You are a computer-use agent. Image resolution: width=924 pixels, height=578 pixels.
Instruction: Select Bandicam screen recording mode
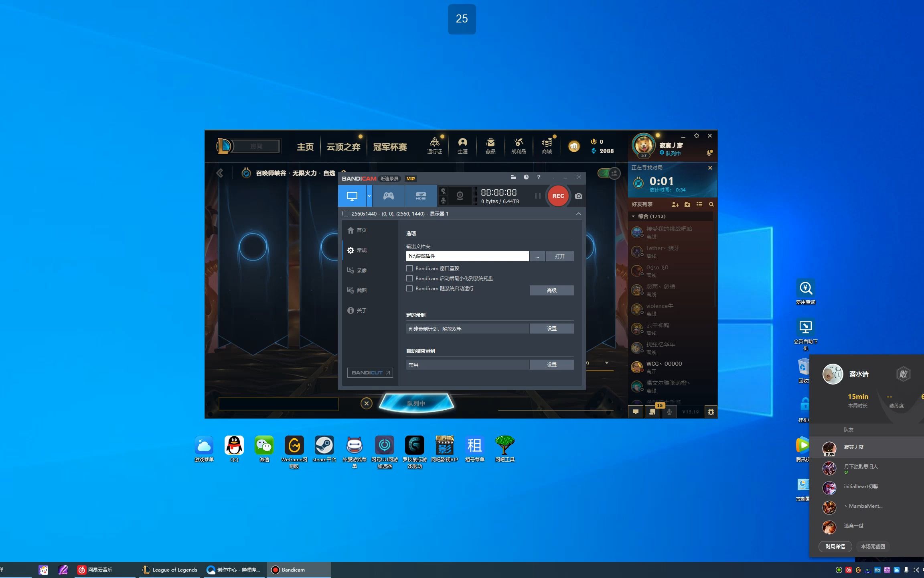352,196
